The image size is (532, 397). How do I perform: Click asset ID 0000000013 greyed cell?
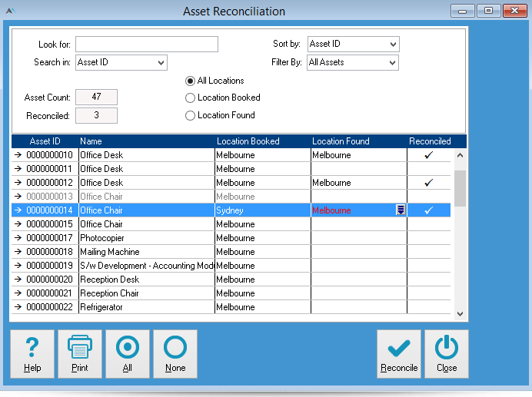pos(49,197)
